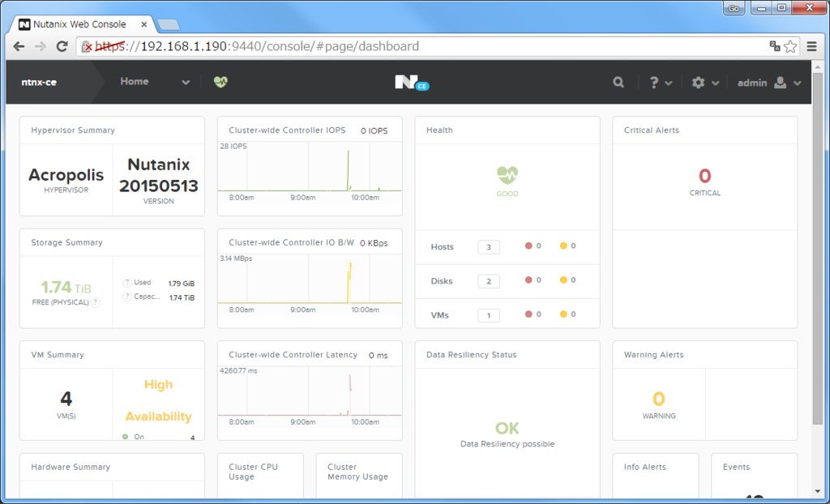
Task: Click the 0 CRITICAL alerts count
Action: click(x=705, y=182)
